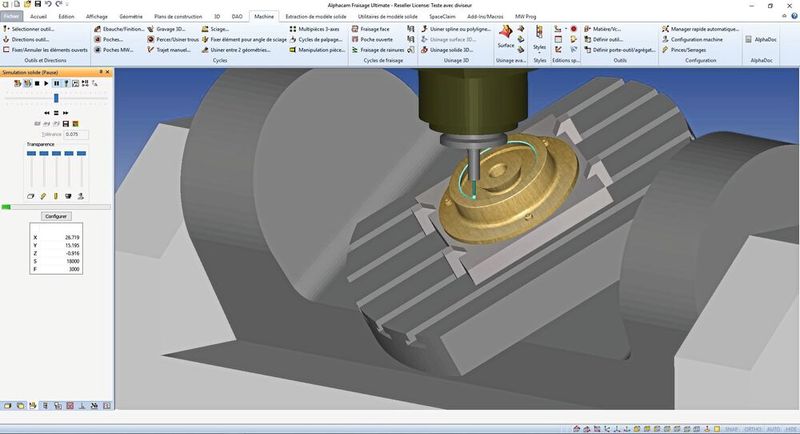Open the Plans de construction tab
Viewport: 800px width, 434px height.
(x=178, y=16)
